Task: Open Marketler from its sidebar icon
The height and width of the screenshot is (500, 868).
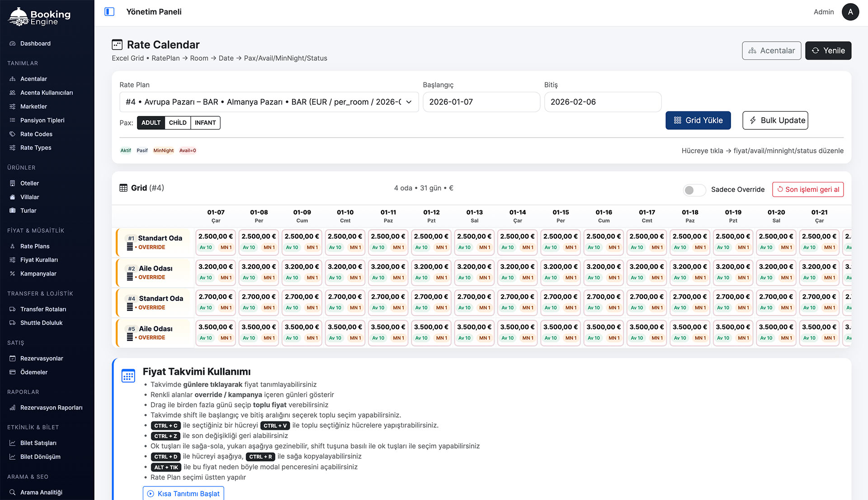Action: 12,106
